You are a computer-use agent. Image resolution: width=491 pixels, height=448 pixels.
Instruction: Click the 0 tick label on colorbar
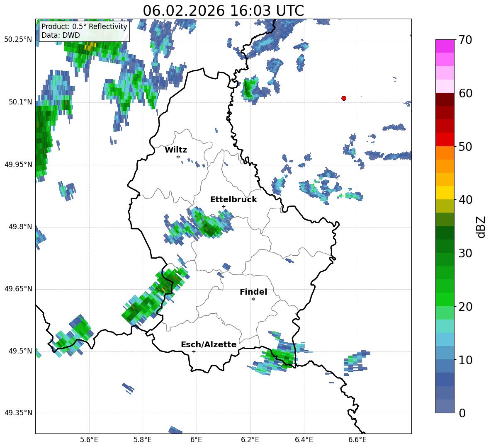(462, 413)
